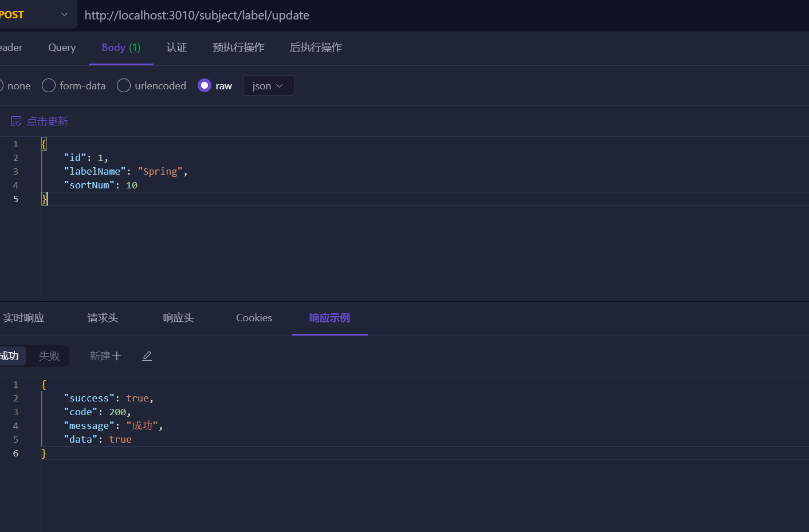This screenshot has height=532, width=809.
Task: Open the Cookies tab
Action: 254,318
